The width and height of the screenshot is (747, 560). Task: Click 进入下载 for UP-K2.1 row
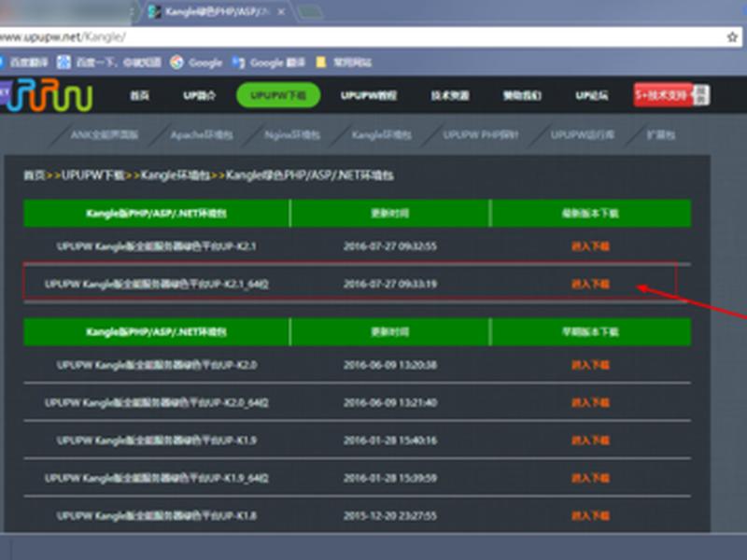[590, 246]
